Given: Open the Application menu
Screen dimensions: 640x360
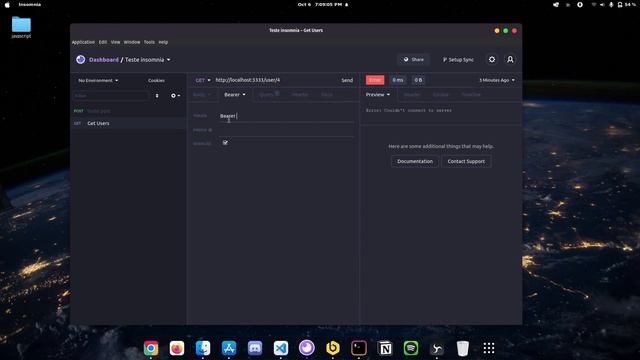Looking at the screenshot, I should (x=83, y=42).
